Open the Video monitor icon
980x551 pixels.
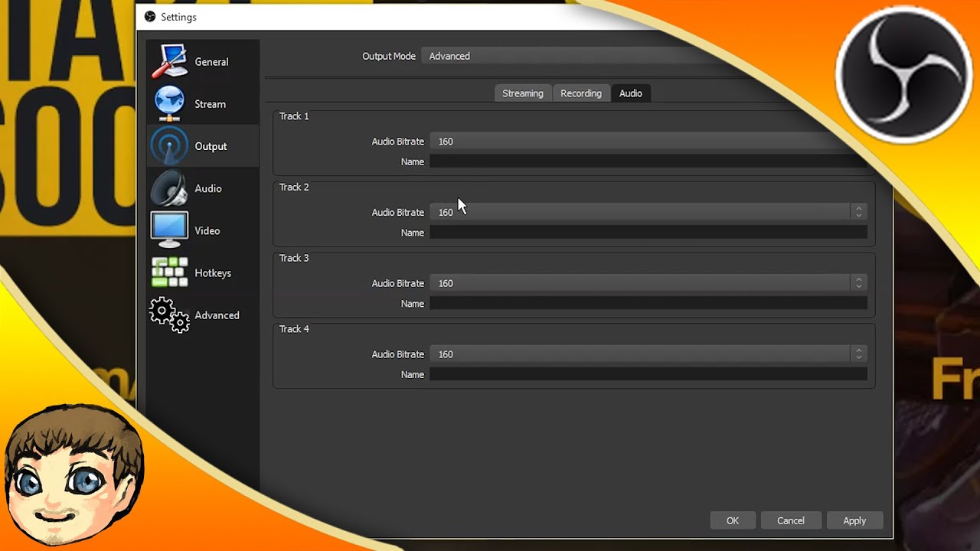tap(169, 230)
